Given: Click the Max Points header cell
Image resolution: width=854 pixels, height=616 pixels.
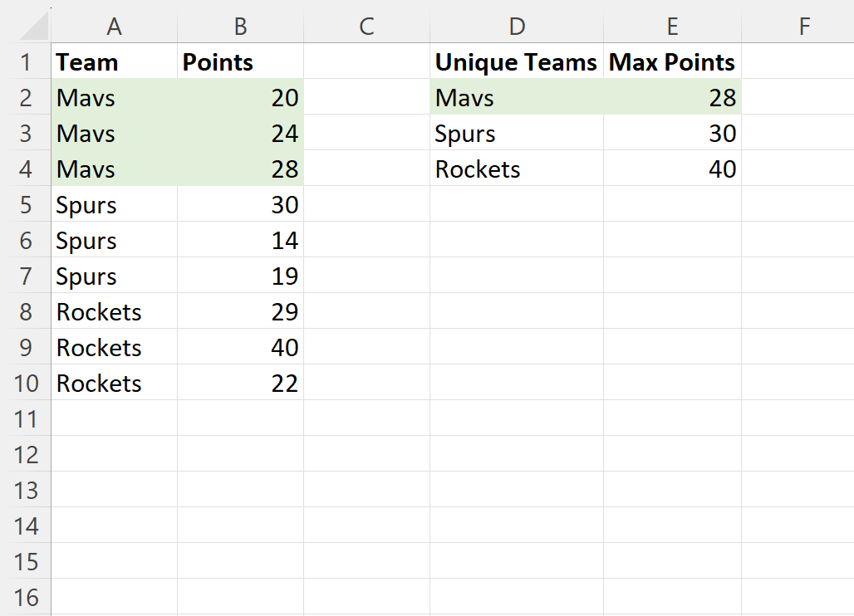Looking at the screenshot, I should tap(672, 62).
